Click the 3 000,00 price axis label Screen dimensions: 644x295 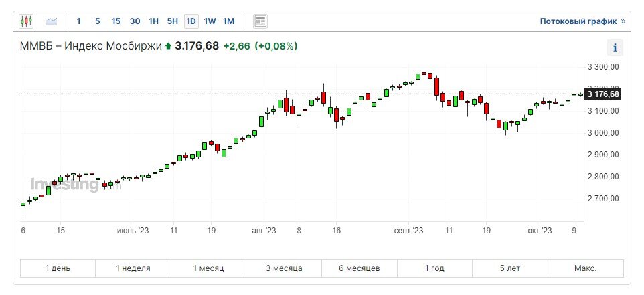(x=603, y=133)
